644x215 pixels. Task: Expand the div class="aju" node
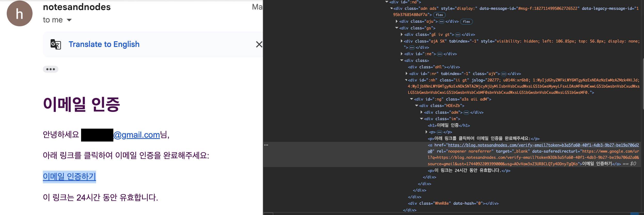click(397, 21)
